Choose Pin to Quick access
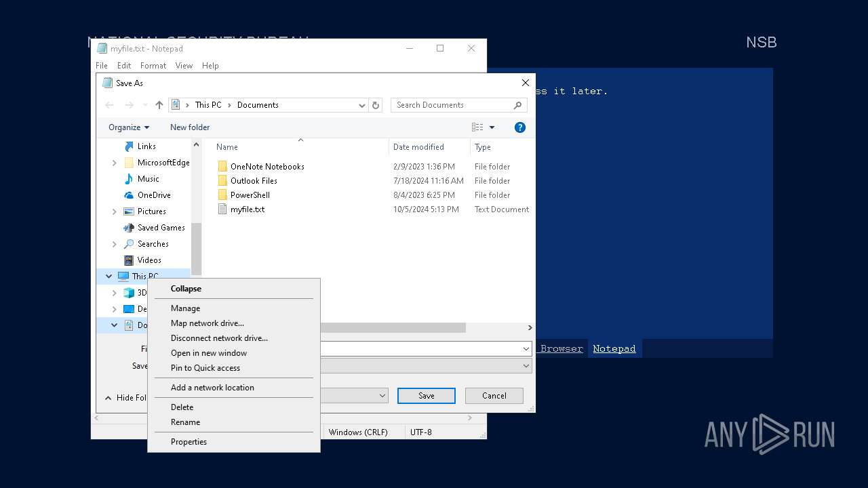Screen dimensions: 868x488 pos(234,368)
